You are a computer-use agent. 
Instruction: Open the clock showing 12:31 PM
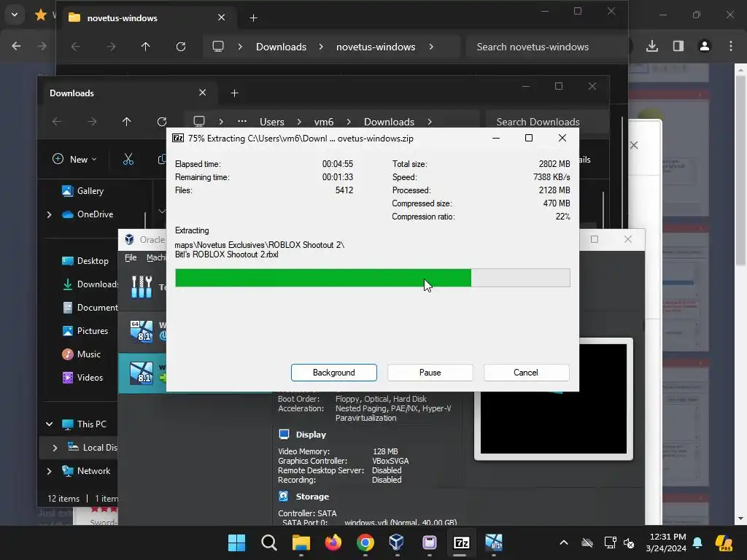point(667,542)
